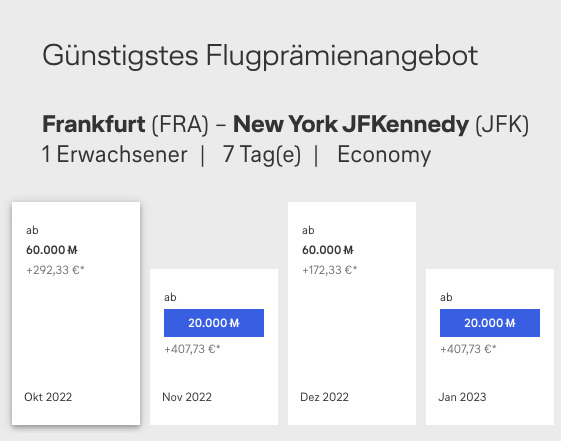
Task: Click the Dez 2022 month label
Action: 324,397
